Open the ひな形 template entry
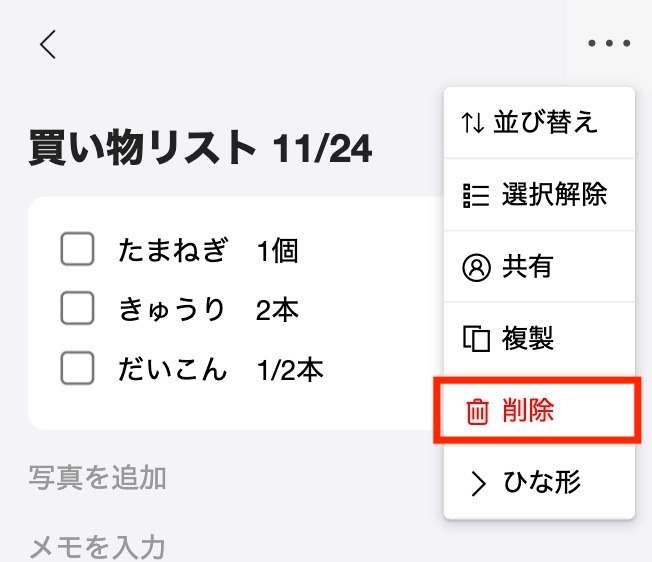The image size is (652, 562). click(539, 483)
